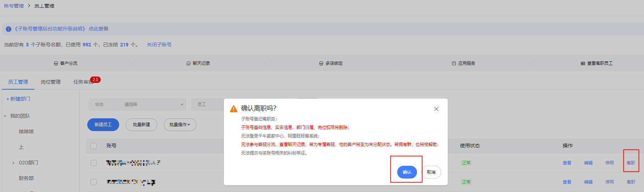
Task: Click the 员工 search input field
Action: point(210,105)
